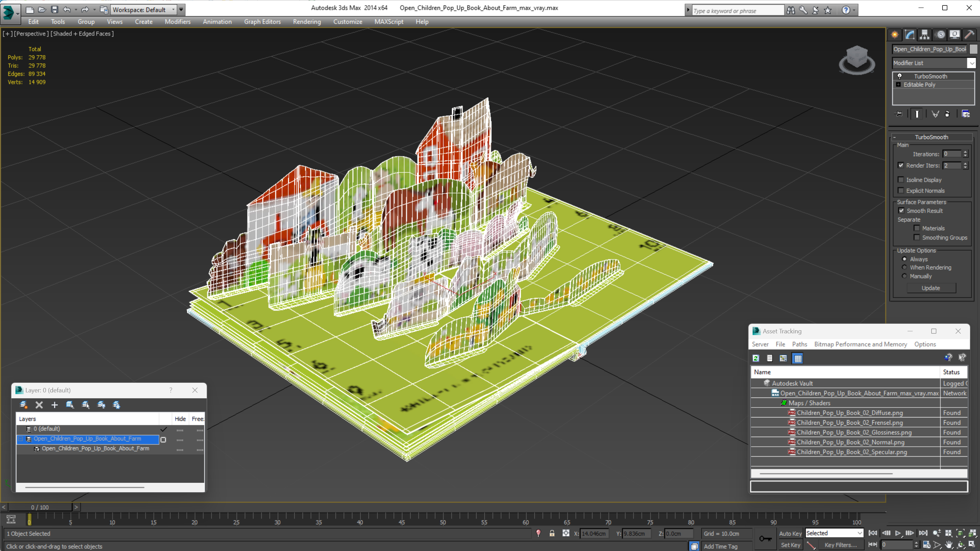Click the object color swatch beside name field
The width and height of the screenshot is (980, 551).
click(x=973, y=49)
